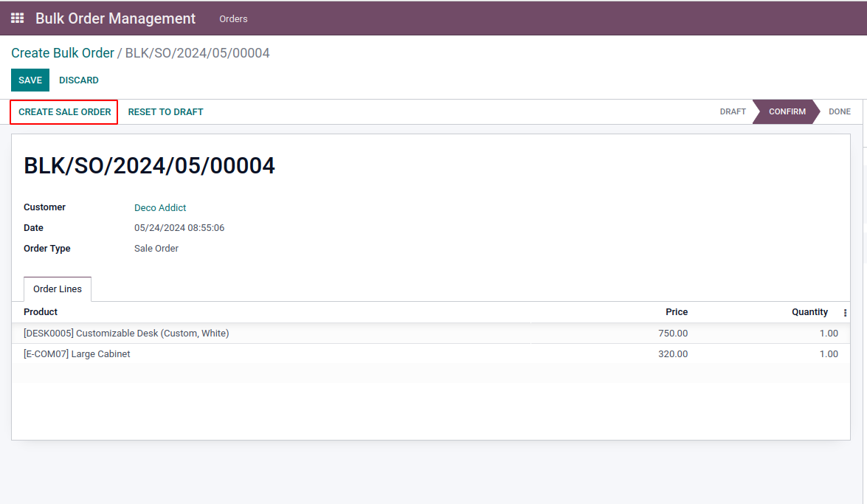Select the Done status stage

coord(840,111)
